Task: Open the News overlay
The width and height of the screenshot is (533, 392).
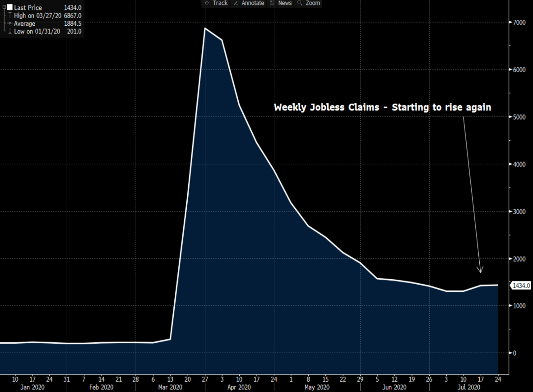Action: [280, 3]
